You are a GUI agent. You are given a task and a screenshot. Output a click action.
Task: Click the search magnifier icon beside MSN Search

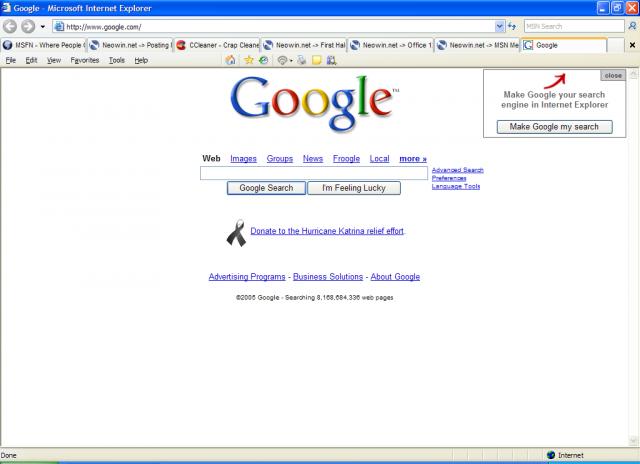tap(632, 26)
